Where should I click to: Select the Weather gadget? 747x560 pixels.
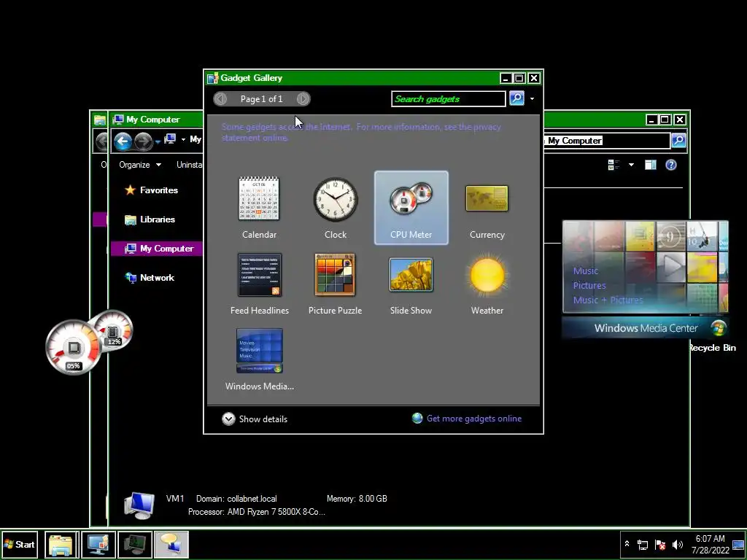(487, 284)
